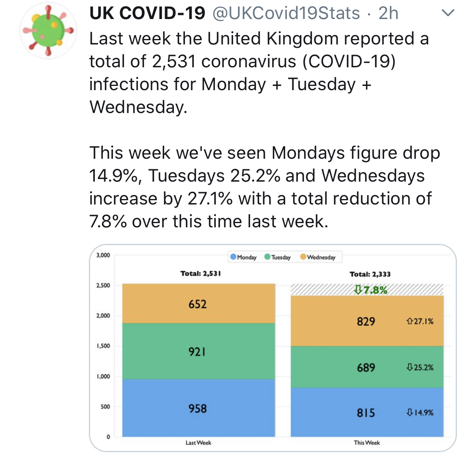Open the @UKCovid19Stats handle
476x453 pixels.
(286, 14)
